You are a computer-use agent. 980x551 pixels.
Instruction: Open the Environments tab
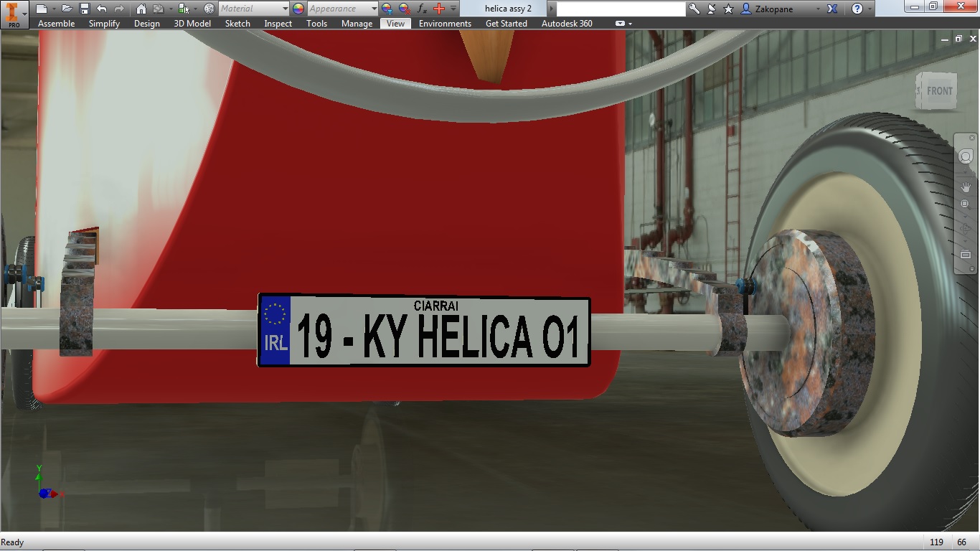point(445,24)
